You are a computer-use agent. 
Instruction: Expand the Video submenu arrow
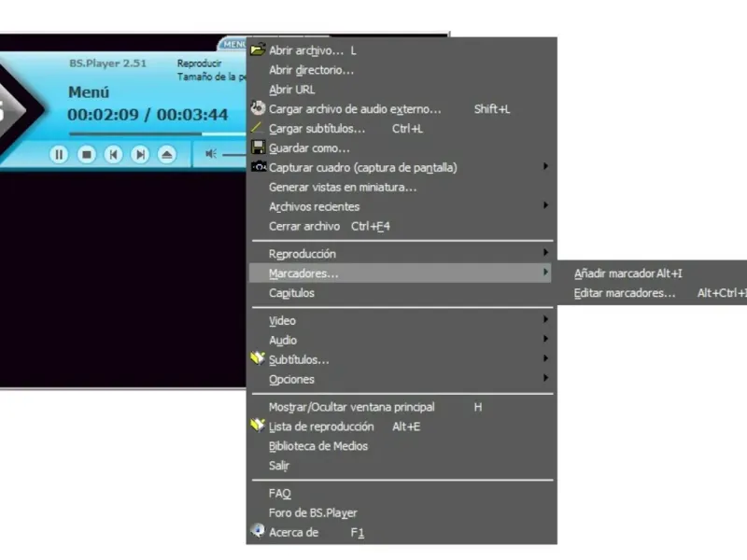point(545,319)
